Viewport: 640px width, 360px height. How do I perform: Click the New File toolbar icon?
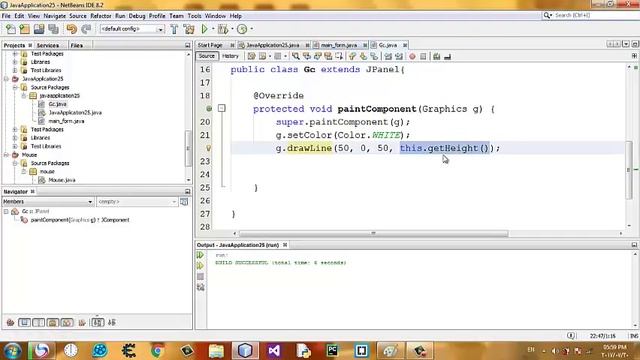(x=11, y=29)
